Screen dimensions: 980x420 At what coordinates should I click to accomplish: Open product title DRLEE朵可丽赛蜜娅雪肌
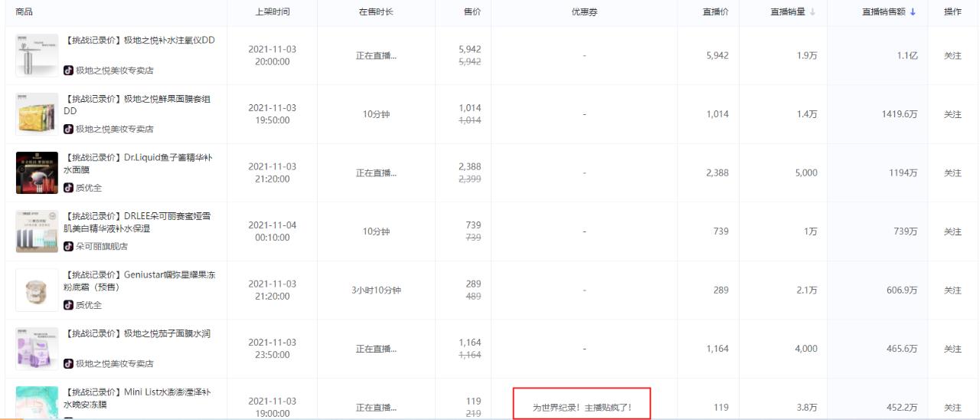point(137,222)
